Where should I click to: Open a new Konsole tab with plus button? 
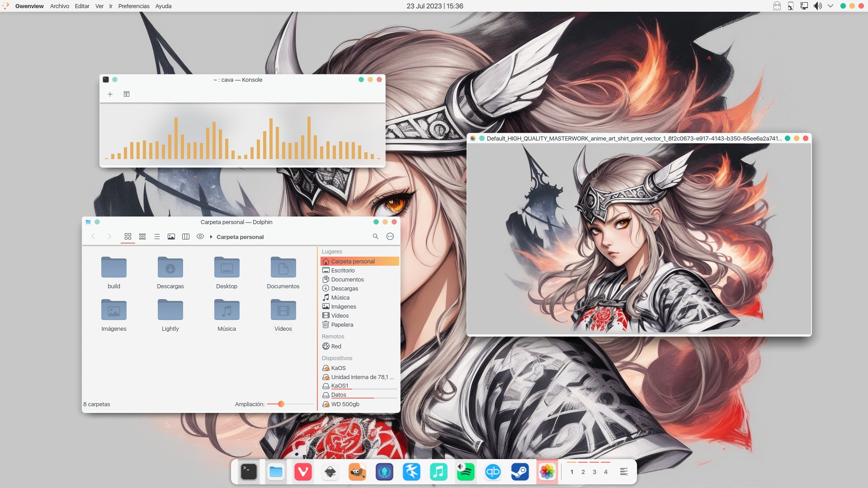[x=110, y=94]
